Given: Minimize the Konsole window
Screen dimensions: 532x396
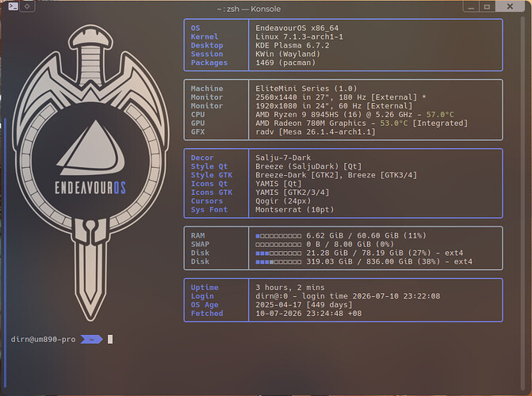Looking at the screenshot, I should tap(471, 7).
